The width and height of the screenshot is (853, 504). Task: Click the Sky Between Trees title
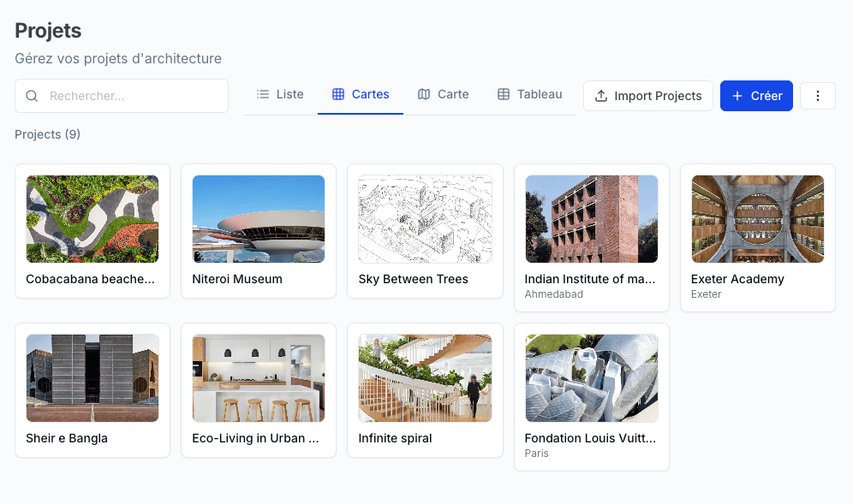(413, 280)
